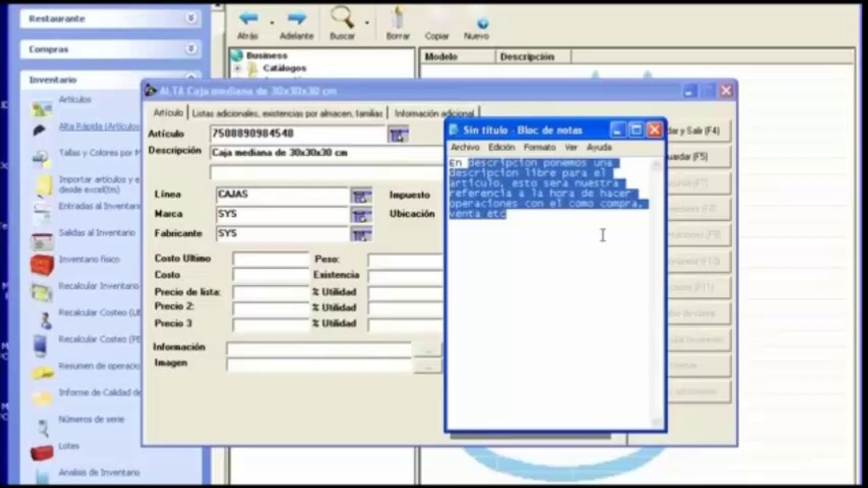The width and height of the screenshot is (868, 488).
Task: Click the Atrás back arrow icon
Action: click(248, 18)
